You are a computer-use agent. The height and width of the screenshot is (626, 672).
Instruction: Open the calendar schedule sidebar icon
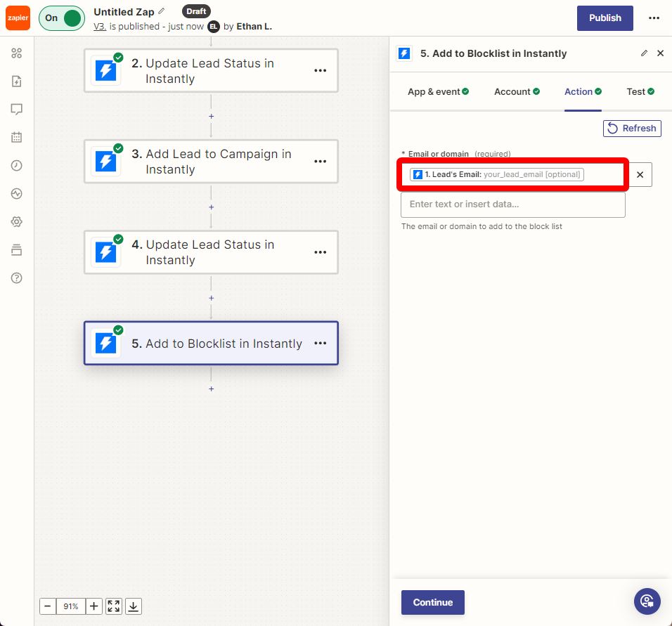pyautogui.click(x=17, y=138)
